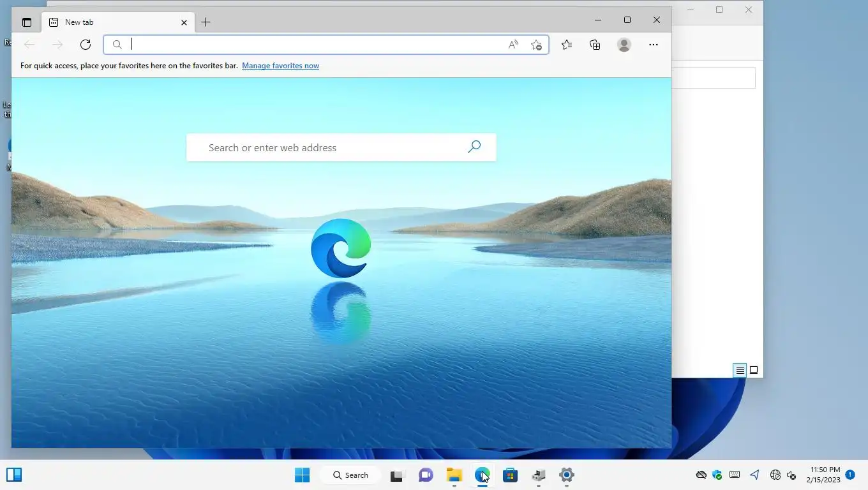
Task: Open a new tab with the plus button
Action: pyautogui.click(x=206, y=22)
